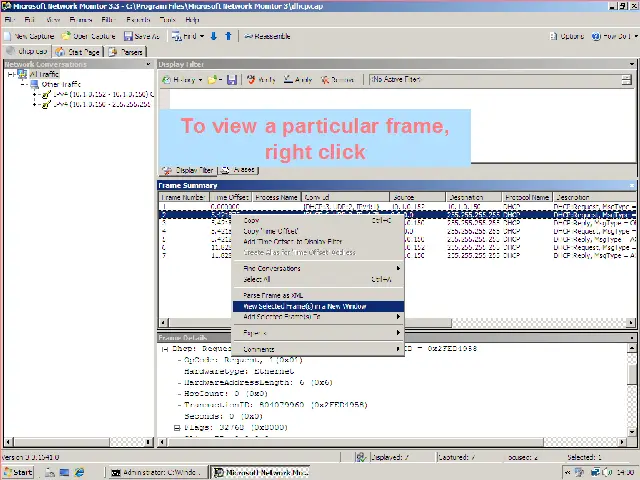
Task: Open the Add Selected Frame(s) To submenu
Action: point(318,317)
